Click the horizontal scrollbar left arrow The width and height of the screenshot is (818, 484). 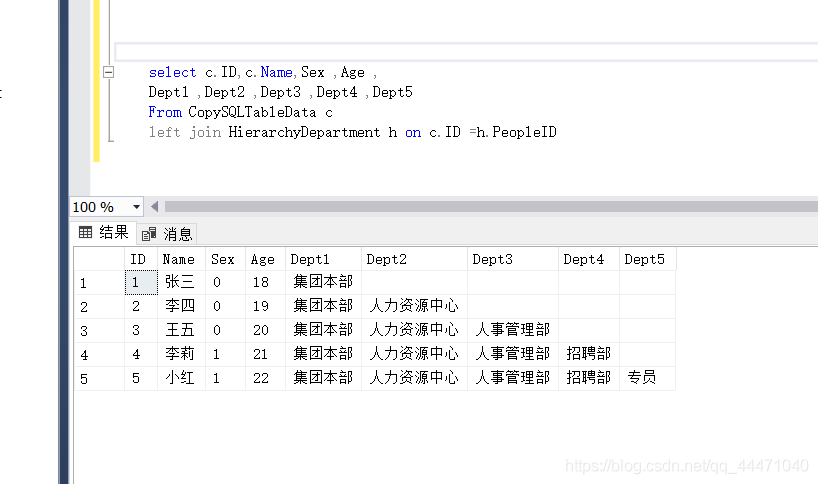154,207
